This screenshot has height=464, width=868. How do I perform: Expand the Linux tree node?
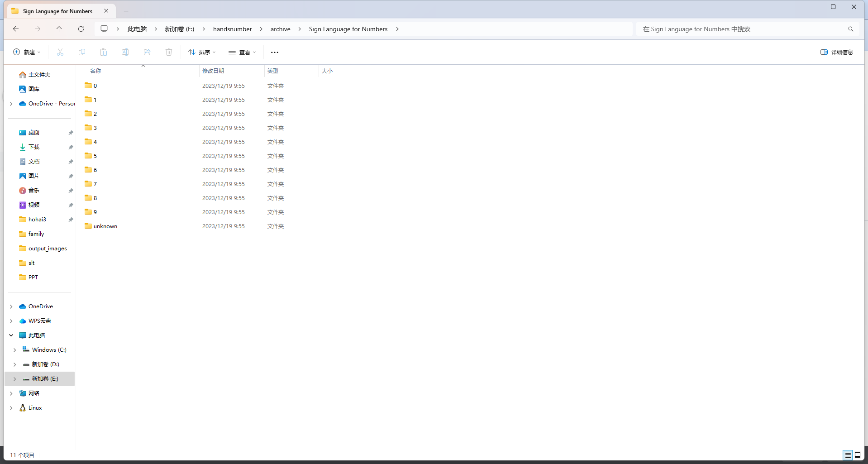11,408
